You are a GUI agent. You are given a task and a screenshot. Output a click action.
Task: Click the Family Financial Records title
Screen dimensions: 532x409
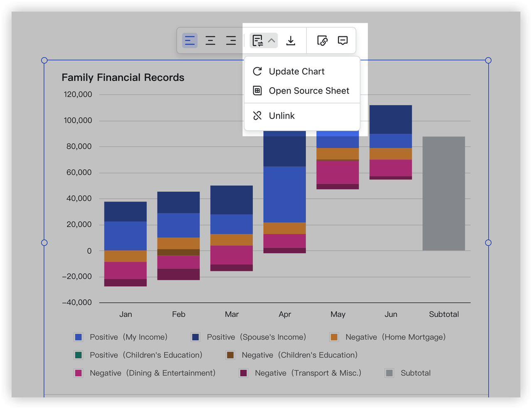pyautogui.click(x=123, y=77)
